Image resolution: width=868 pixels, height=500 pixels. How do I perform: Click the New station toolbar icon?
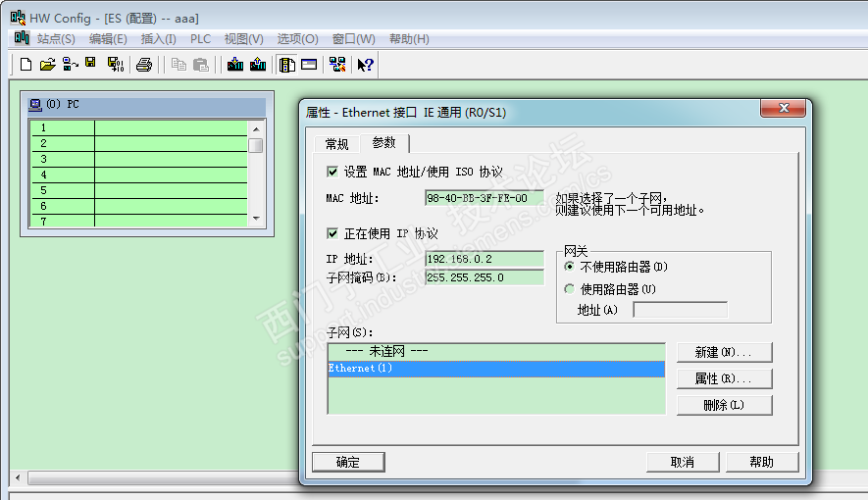26,65
